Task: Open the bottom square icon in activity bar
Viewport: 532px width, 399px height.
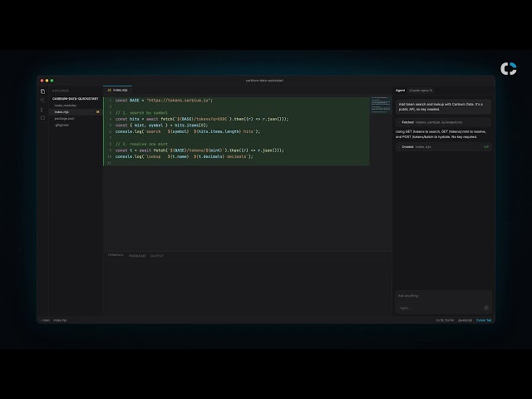Action: (42, 118)
